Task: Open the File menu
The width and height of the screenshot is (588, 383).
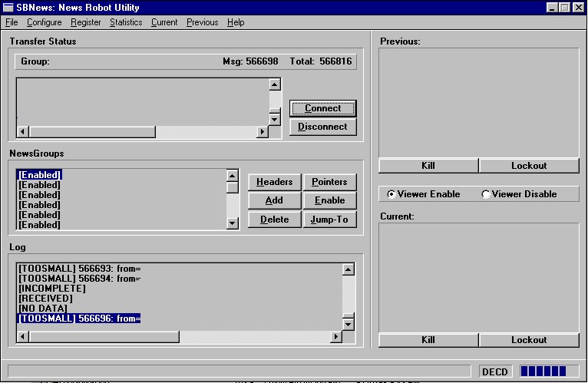Action: (12, 22)
